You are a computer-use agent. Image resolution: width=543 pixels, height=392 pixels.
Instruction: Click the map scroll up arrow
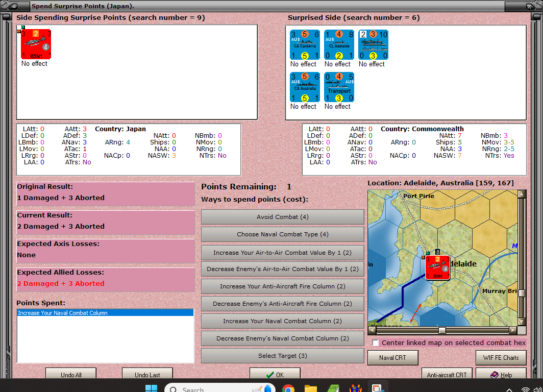(x=522, y=193)
